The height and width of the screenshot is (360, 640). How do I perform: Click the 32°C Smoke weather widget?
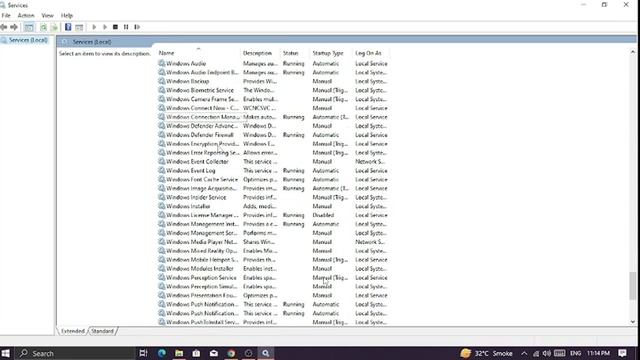487,353
